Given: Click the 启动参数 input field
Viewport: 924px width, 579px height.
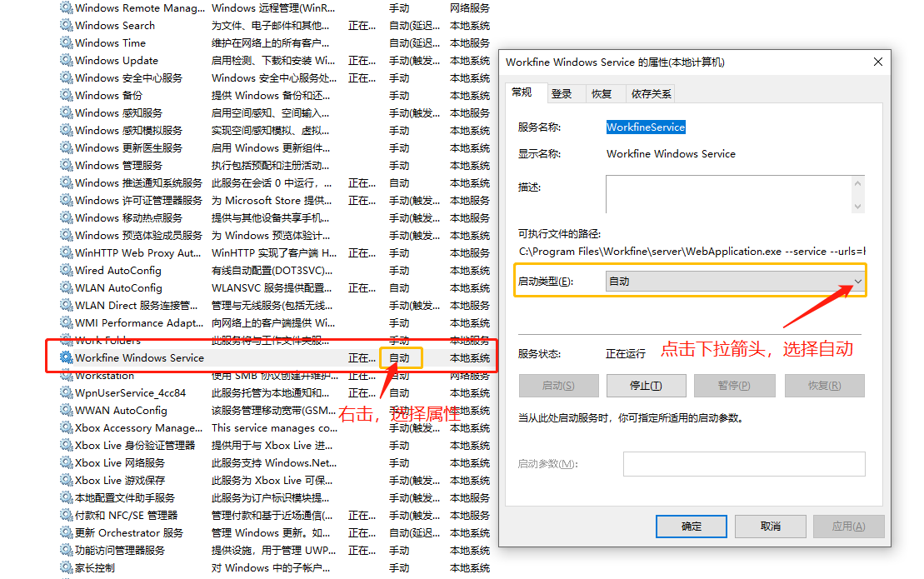Looking at the screenshot, I should 744,464.
